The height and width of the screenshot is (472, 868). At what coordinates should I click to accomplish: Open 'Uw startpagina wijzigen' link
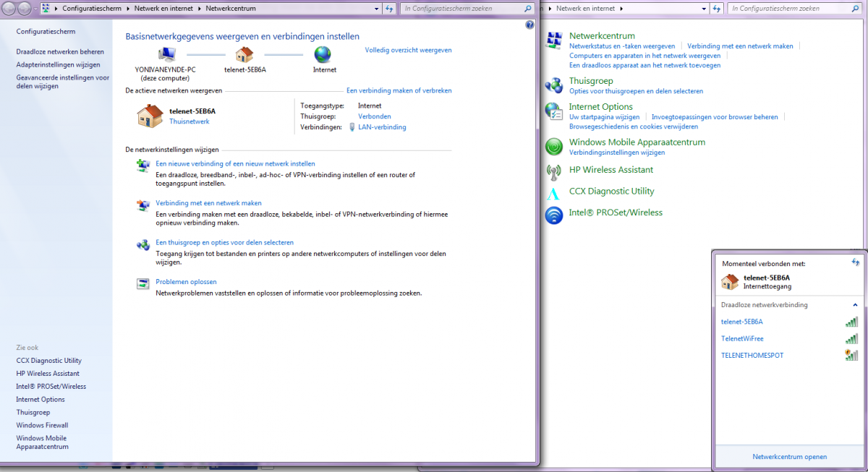(x=605, y=116)
